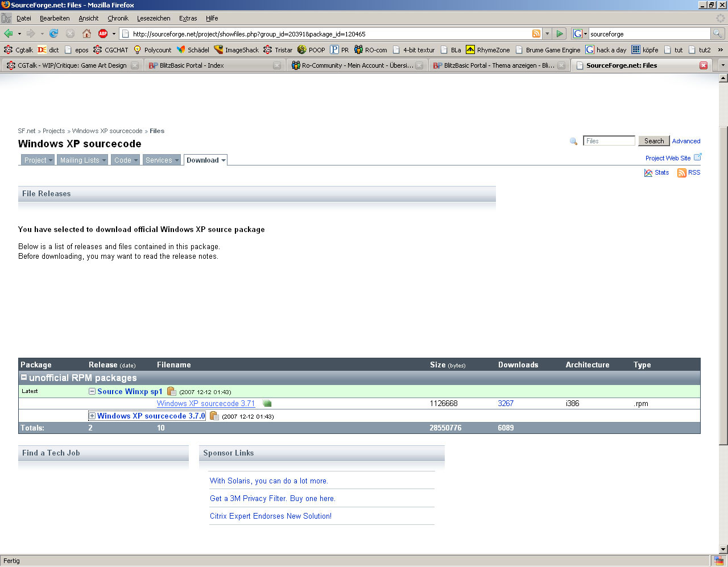The height and width of the screenshot is (567, 728).
Task: Click the Google search box containing sourceforge
Action: pyautogui.click(x=650, y=34)
